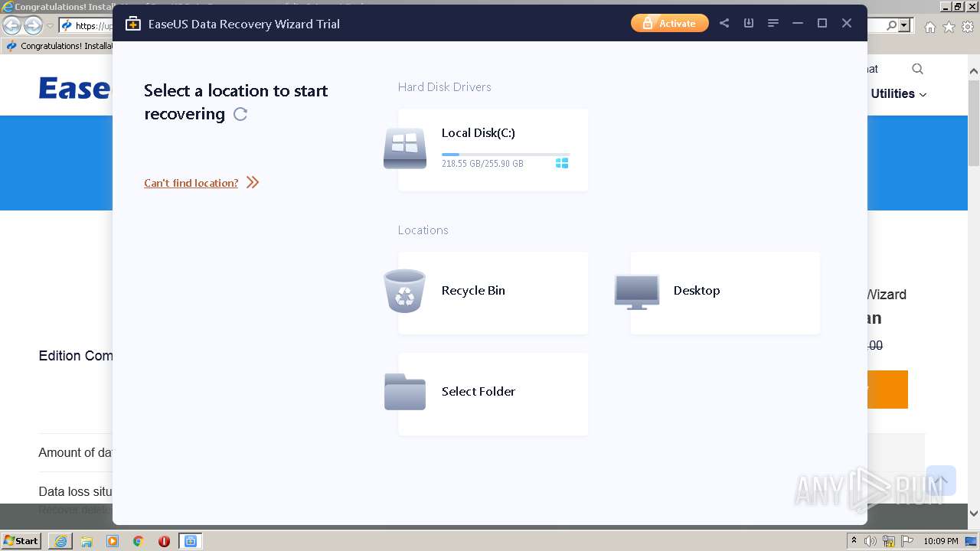Show hidden system tray icons

coord(854,540)
